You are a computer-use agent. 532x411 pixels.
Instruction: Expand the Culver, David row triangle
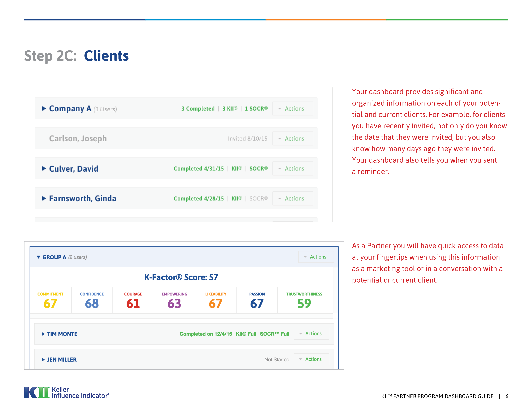[44, 168]
